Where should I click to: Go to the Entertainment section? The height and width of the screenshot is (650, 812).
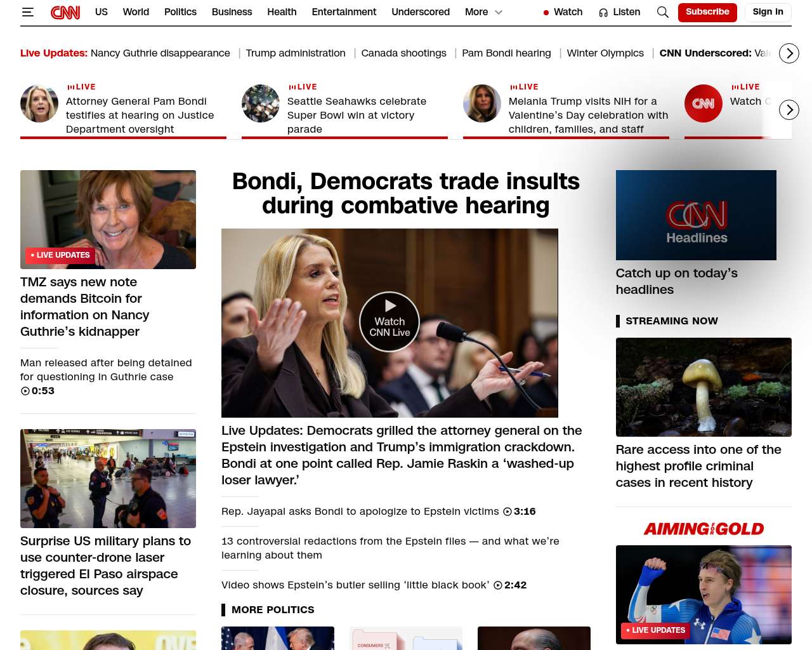[344, 12]
